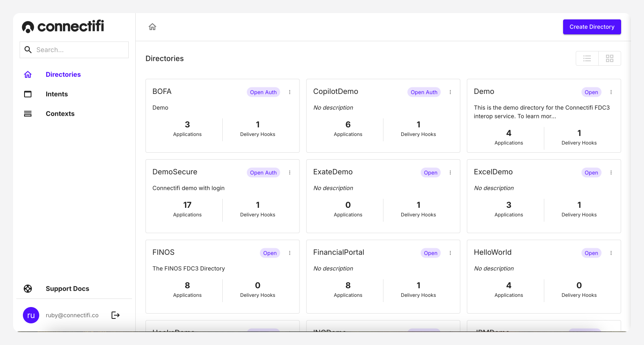This screenshot has height=345, width=644.
Task: Click 'Connectifi demo with login' description
Action: coord(188,188)
